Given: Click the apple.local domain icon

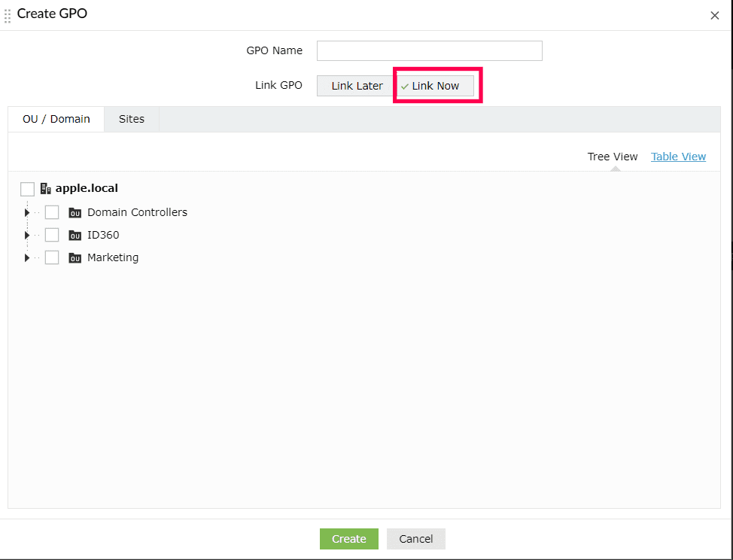Looking at the screenshot, I should pyautogui.click(x=45, y=188).
